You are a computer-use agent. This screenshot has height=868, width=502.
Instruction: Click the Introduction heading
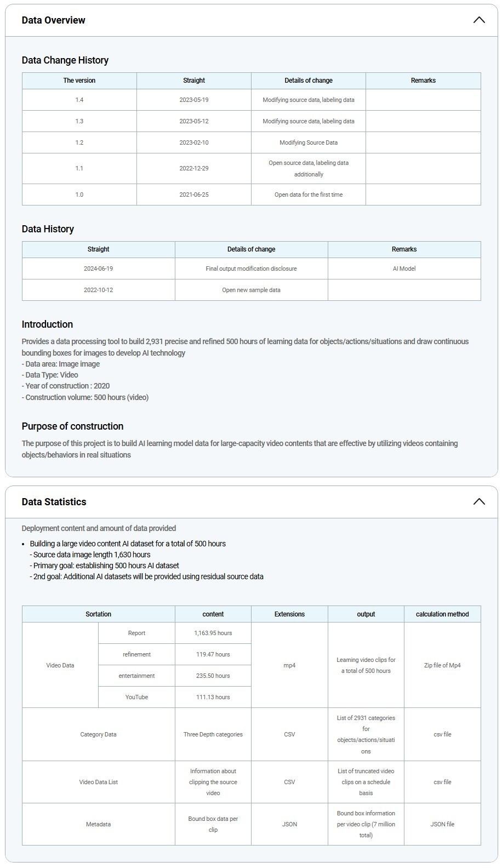pos(47,324)
